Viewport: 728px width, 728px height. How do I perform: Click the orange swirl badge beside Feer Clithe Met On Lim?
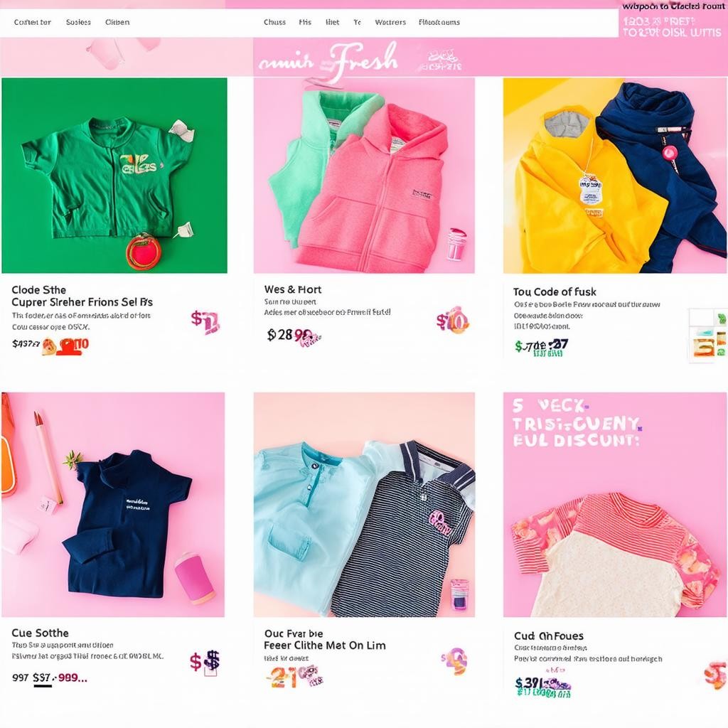pos(454,660)
